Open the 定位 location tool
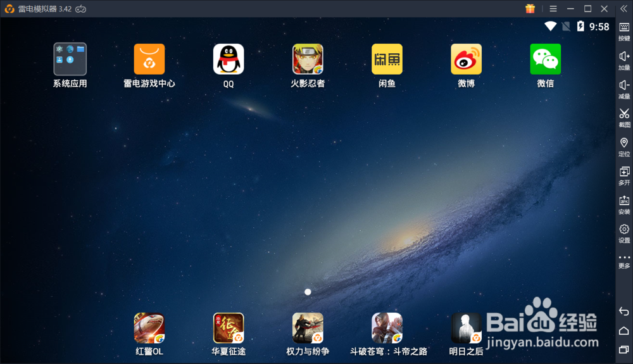 click(624, 147)
